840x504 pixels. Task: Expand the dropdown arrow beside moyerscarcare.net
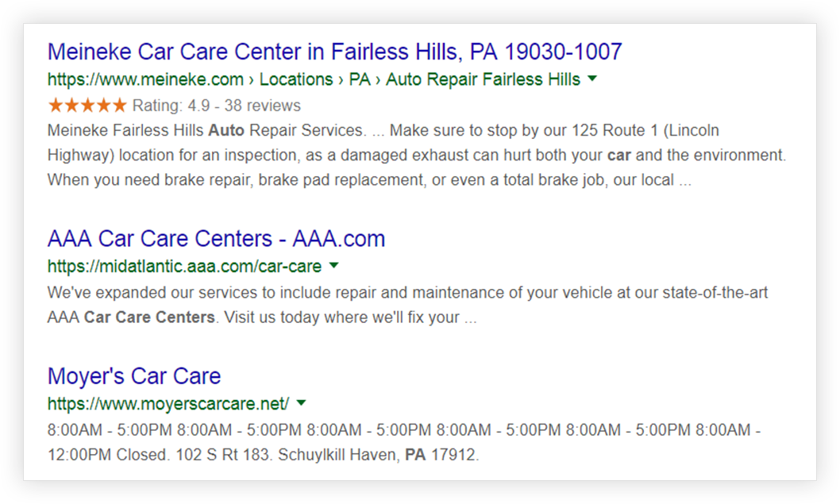tap(301, 403)
